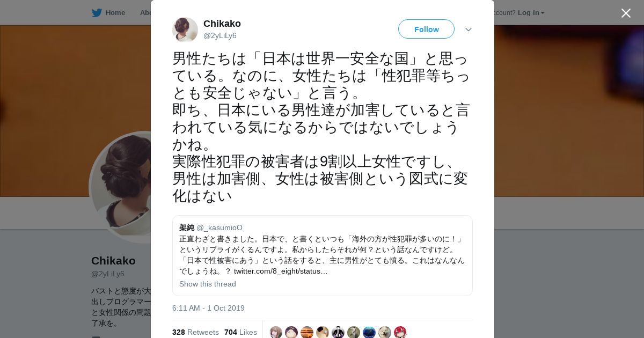
Task: Go to Chikako's name in tweet header
Action: point(222,24)
